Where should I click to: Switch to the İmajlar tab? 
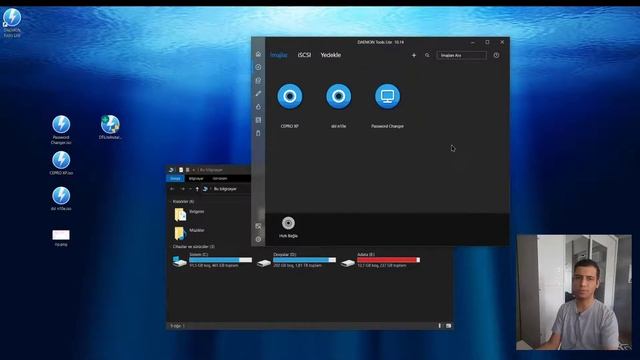click(279, 55)
